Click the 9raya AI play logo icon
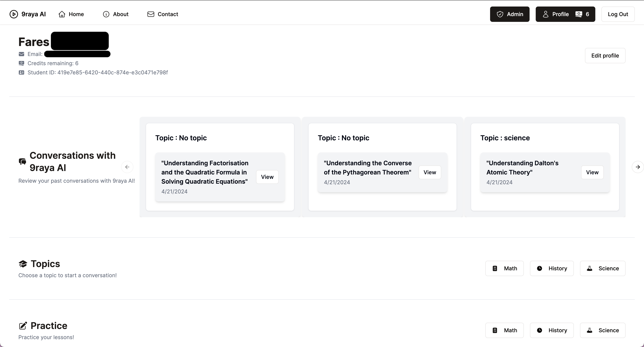This screenshot has width=644, height=347. coord(14,14)
